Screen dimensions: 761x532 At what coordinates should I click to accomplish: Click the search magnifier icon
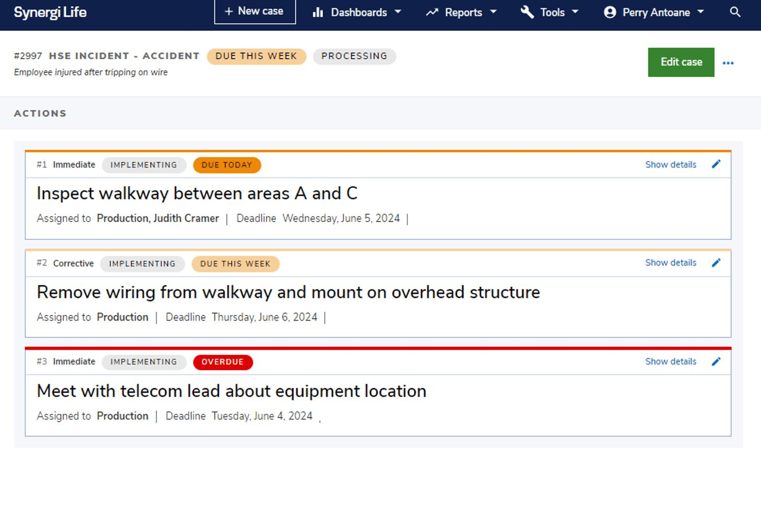tap(735, 12)
